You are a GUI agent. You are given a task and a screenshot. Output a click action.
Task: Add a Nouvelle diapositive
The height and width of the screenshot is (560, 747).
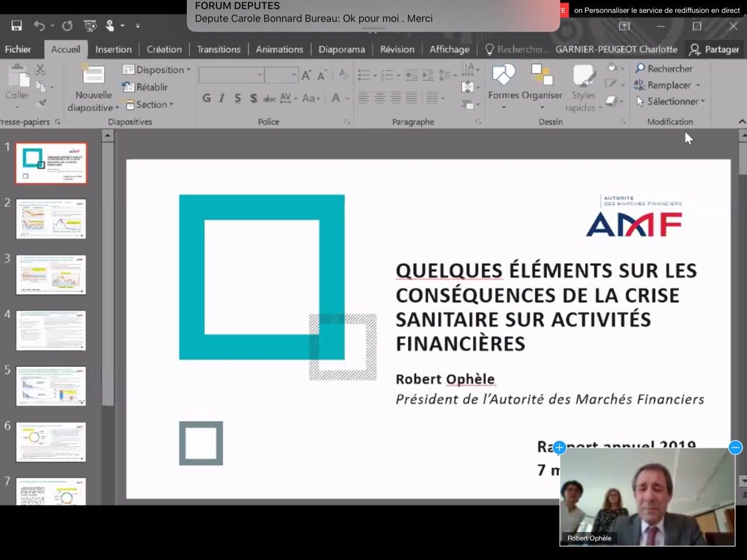[x=93, y=87]
